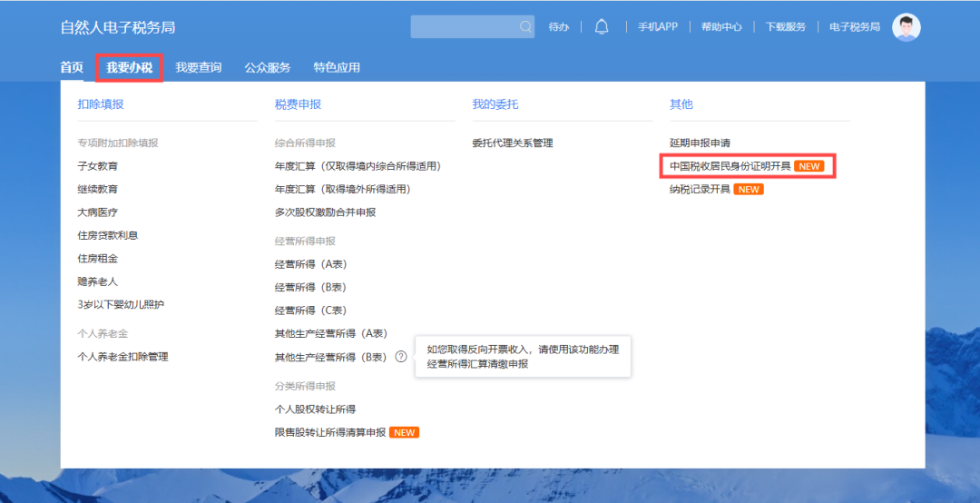Open 中国税收居民身份证明开具 item

730,166
